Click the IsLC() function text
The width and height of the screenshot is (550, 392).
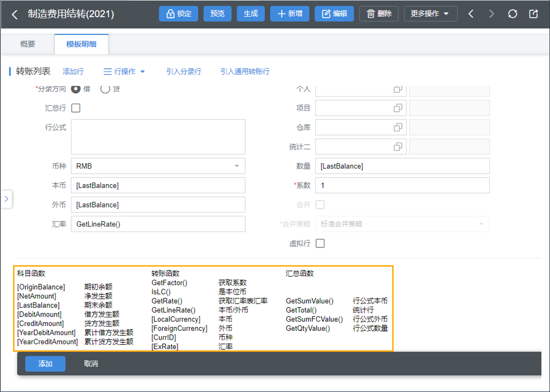coord(161,292)
